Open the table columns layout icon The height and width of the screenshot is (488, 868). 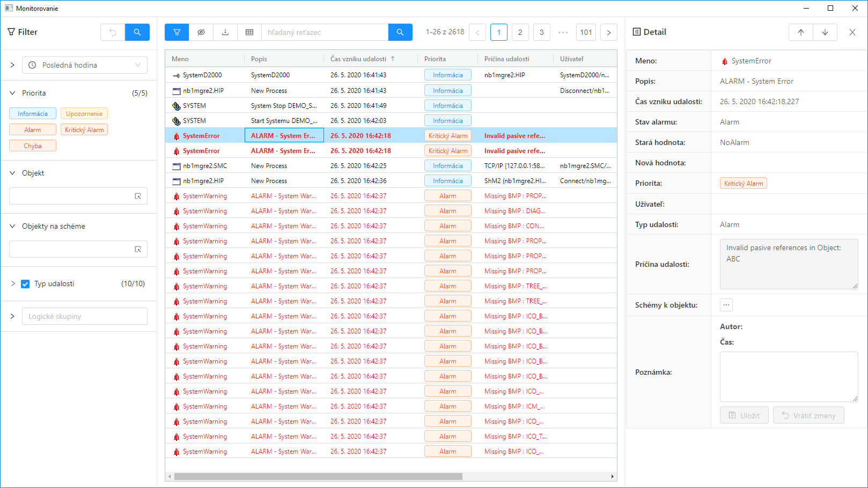click(x=249, y=32)
